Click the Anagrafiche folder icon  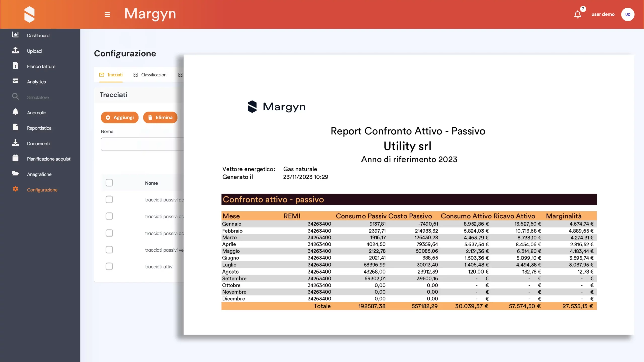coord(15,173)
